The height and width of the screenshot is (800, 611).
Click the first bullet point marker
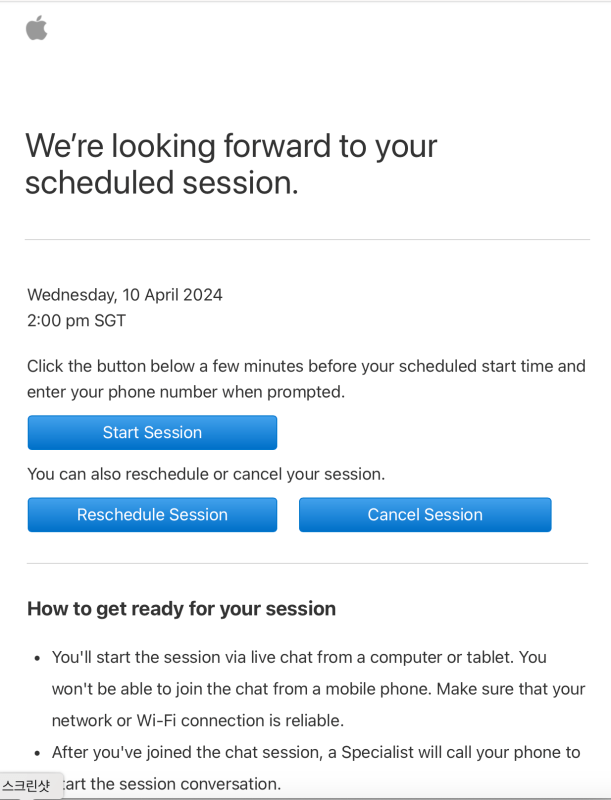[x=37, y=659]
